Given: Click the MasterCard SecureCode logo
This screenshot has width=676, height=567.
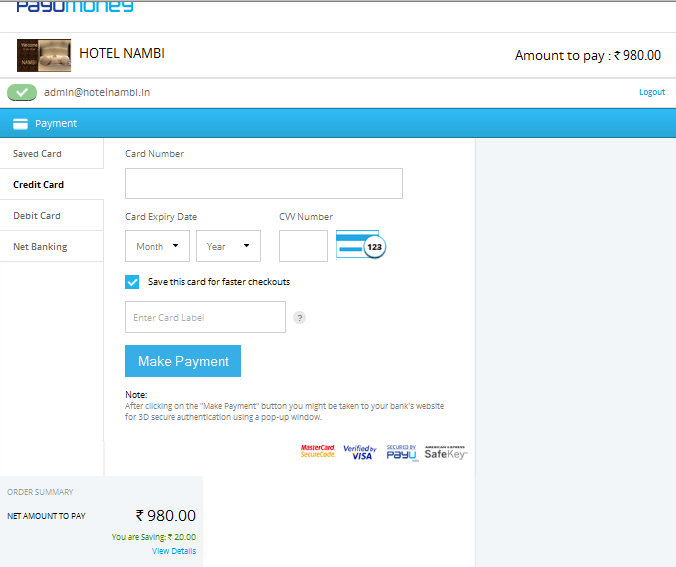Looking at the screenshot, I should point(318,451).
